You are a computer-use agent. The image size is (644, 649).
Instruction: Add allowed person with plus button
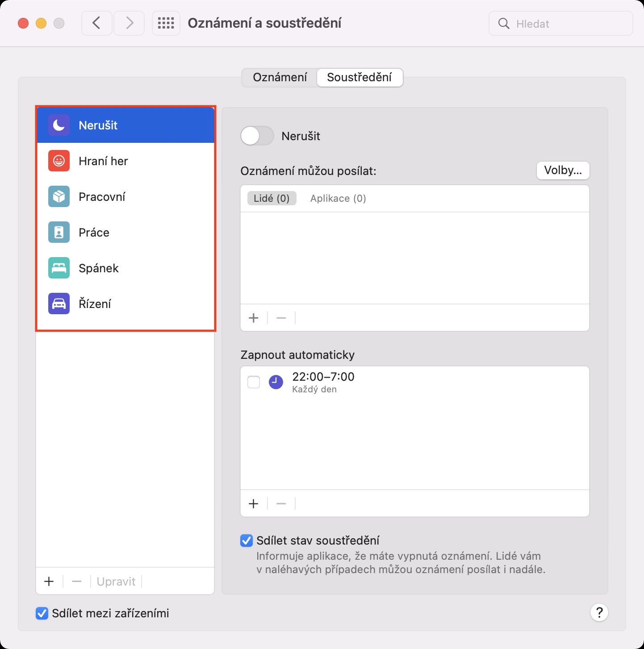pos(254,318)
